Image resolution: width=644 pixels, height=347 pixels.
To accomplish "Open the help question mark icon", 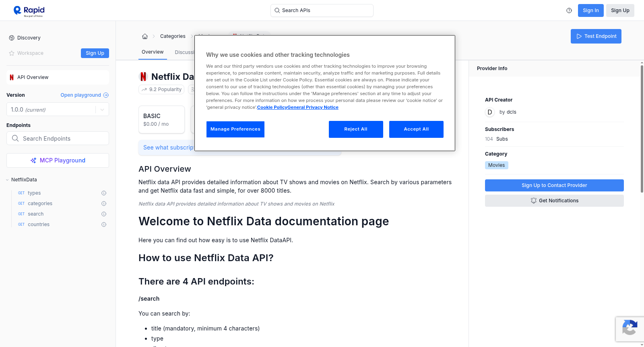I will click(569, 10).
